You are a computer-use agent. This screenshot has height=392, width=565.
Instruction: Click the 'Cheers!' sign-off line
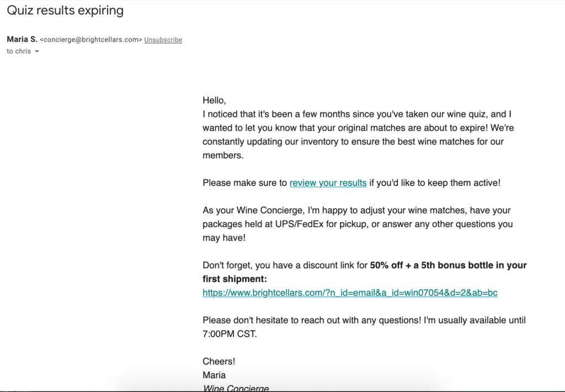(218, 362)
